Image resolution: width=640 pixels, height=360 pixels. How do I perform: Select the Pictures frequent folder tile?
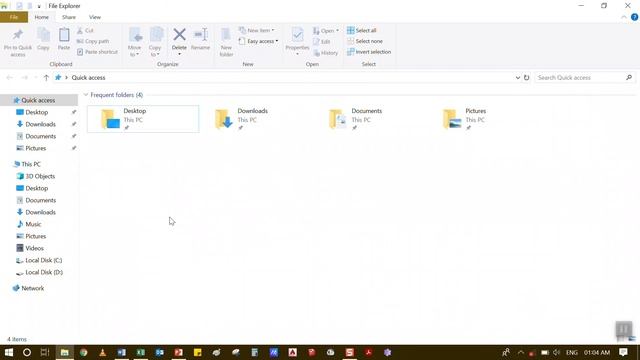pyautogui.click(x=486, y=119)
